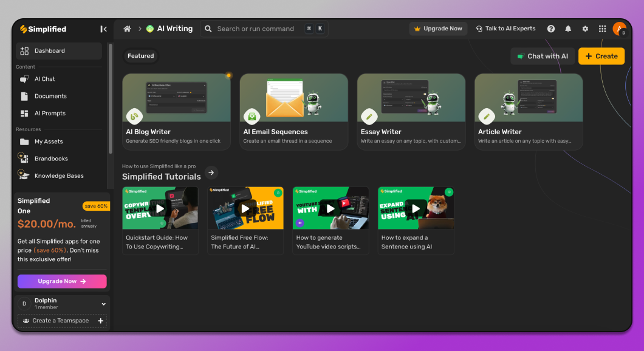Image resolution: width=644 pixels, height=351 pixels.
Task: Click the home icon in breadcrumb
Action: pos(127,29)
